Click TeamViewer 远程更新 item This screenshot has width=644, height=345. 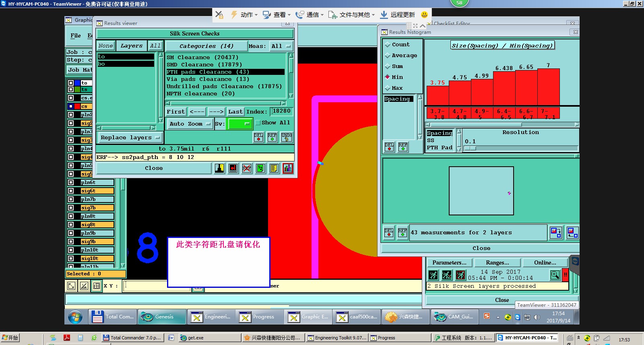397,14
